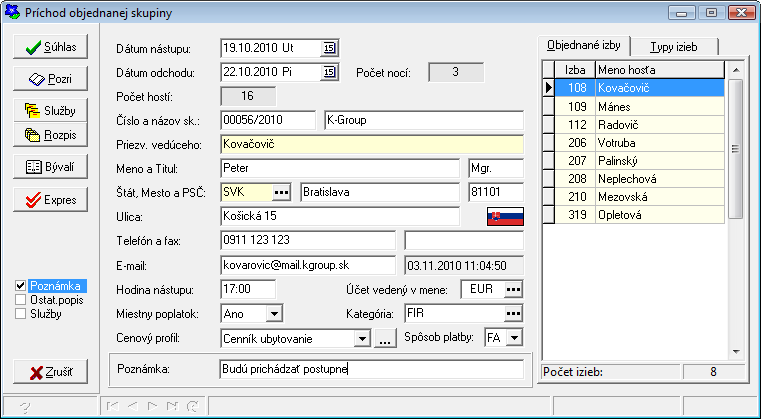Click the Slovak flag icon
This screenshot has height=419, width=761.
pyautogui.click(x=505, y=217)
